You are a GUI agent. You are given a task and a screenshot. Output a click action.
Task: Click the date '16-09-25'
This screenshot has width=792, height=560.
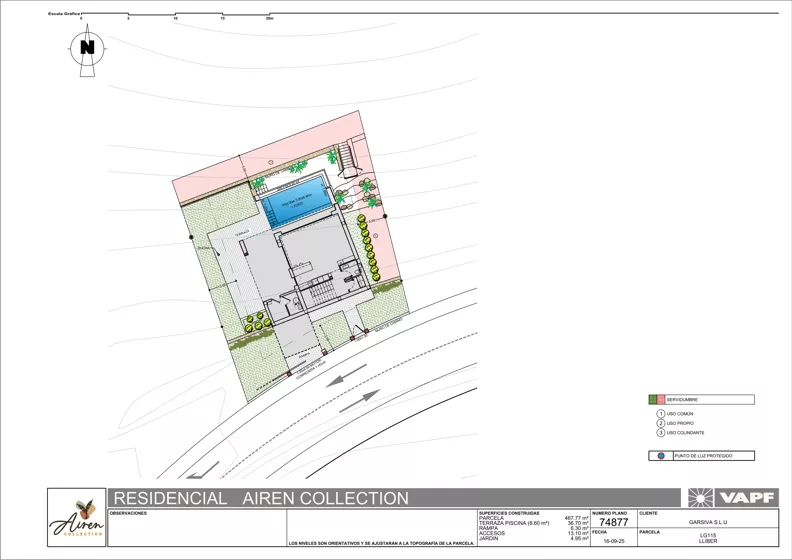pos(614,541)
